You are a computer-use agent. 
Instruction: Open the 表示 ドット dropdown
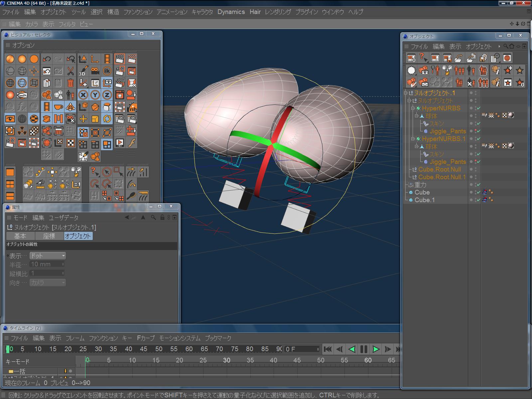click(48, 256)
